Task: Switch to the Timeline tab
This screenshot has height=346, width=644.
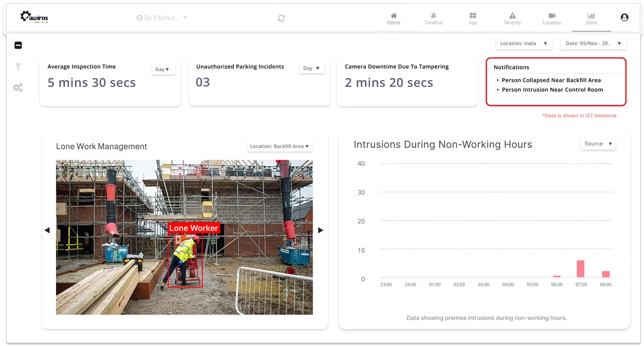Action: [x=433, y=19]
